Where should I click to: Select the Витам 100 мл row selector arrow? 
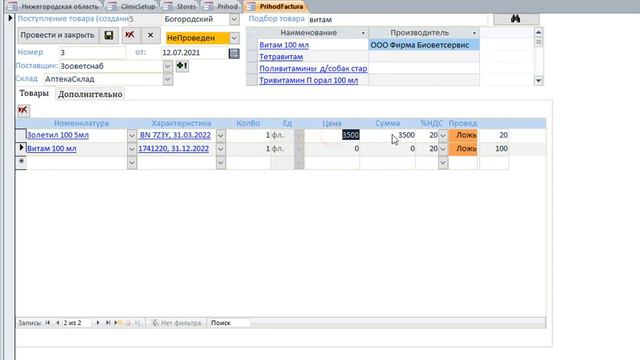pyautogui.click(x=21, y=148)
